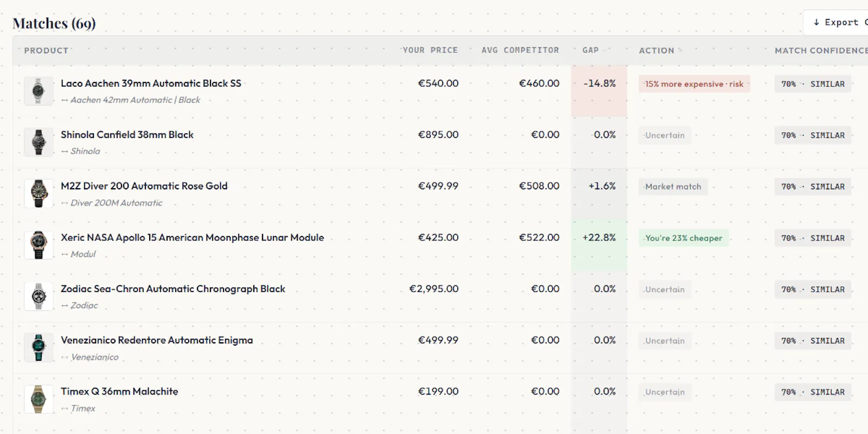Select Xeric NASA Apollo 15 product name
This screenshot has width=868, height=434.
click(192, 237)
